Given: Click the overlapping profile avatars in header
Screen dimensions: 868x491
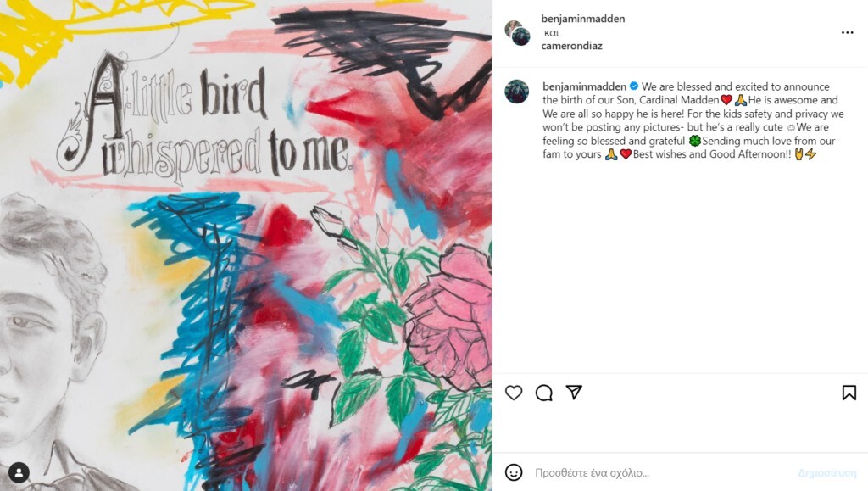Looking at the screenshot, I should click(518, 33).
